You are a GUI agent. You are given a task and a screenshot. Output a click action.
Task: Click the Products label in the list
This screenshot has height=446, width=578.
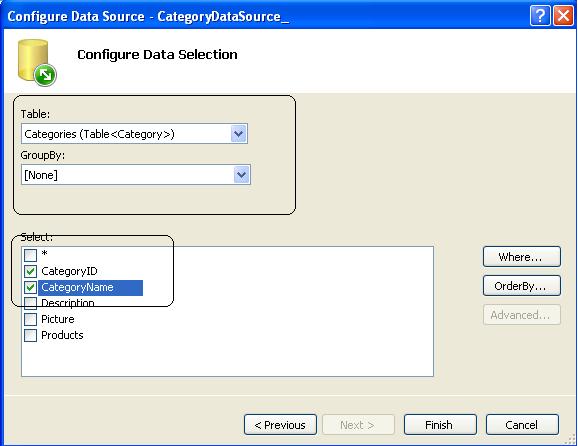62,335
